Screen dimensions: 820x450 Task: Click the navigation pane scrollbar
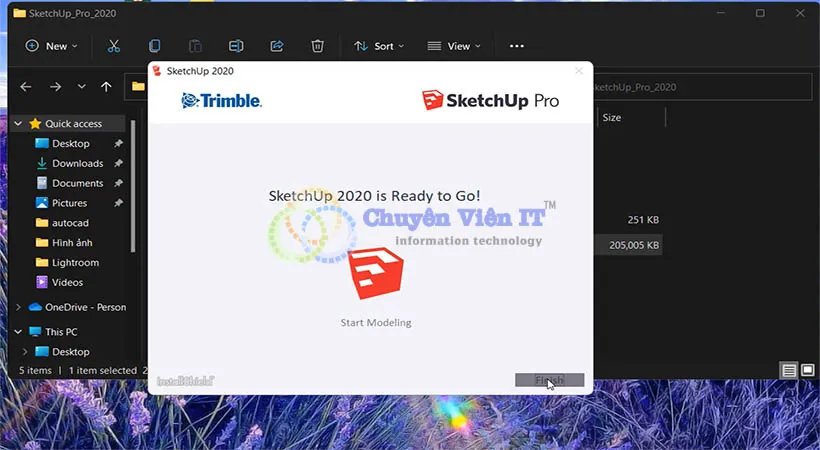point(133,186)
